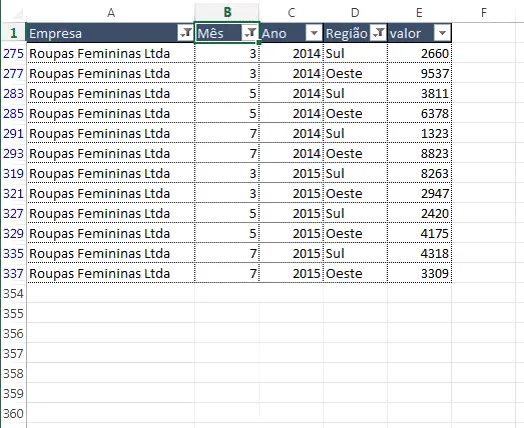Screen dimensions: 524x428
Task: Click the Região cell in row 335
Action: [355, 254]
